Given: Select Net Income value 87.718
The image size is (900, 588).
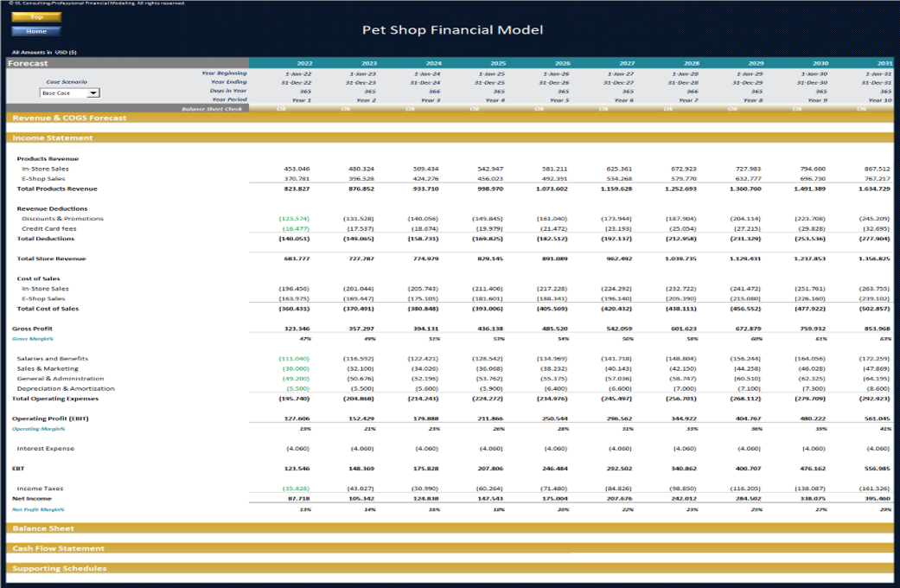Looking at the screenshot, I should (298, 498).
